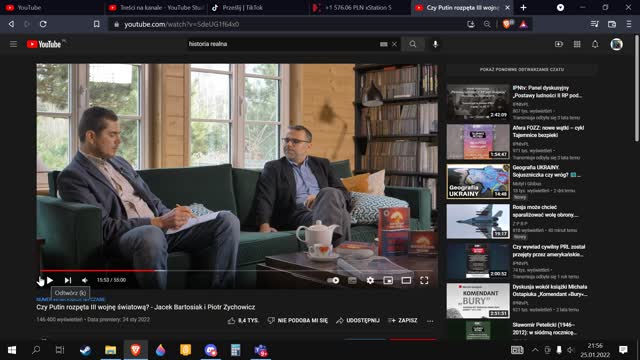The height and width of the screenshot is (360, 640).
Task: Open the YouTube apps grid menu
Action: [x=577, y=44]
